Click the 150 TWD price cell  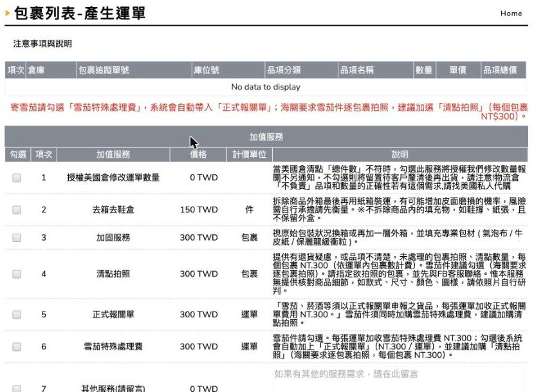(199, 210)
